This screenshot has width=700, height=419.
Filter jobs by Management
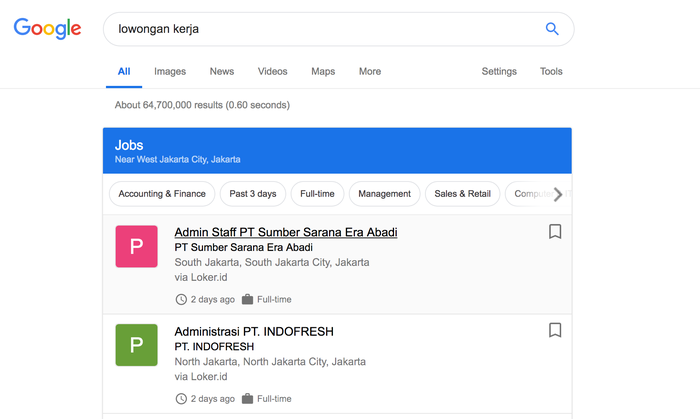384,194
